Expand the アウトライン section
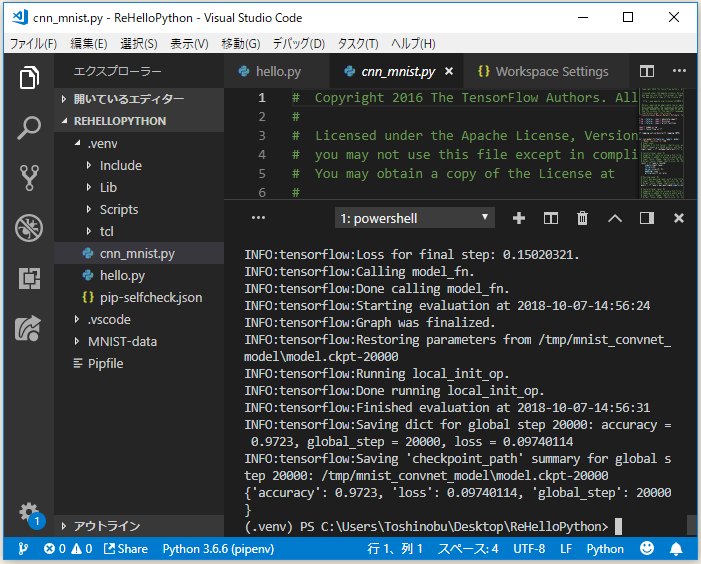701x564 pixels. pos(139,526)
